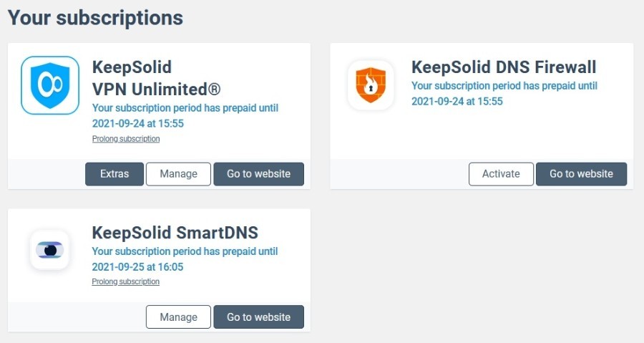
Task: Click the 2021-09-25 at 16:05 expiry date
Action: [x=137, y=266]
